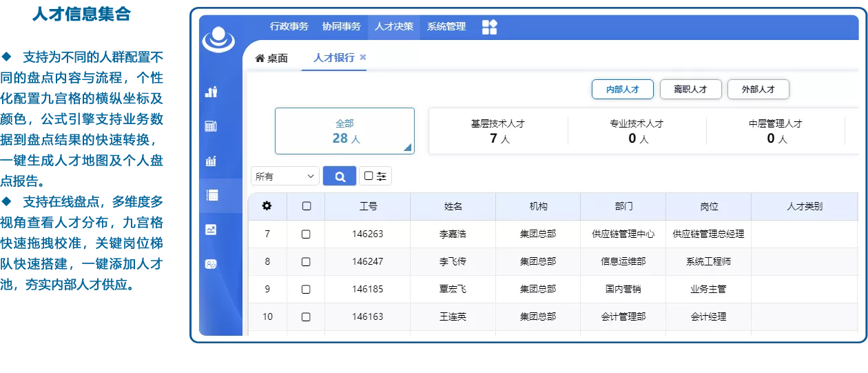Screen dimensions: 868x373
Task: Click employee number 146263
Action: tap(368, 234)
